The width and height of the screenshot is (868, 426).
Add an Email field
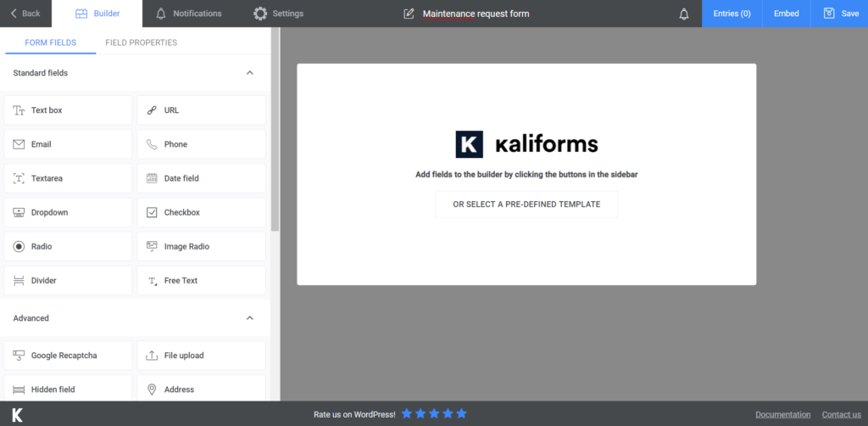[x=68, y=144]
